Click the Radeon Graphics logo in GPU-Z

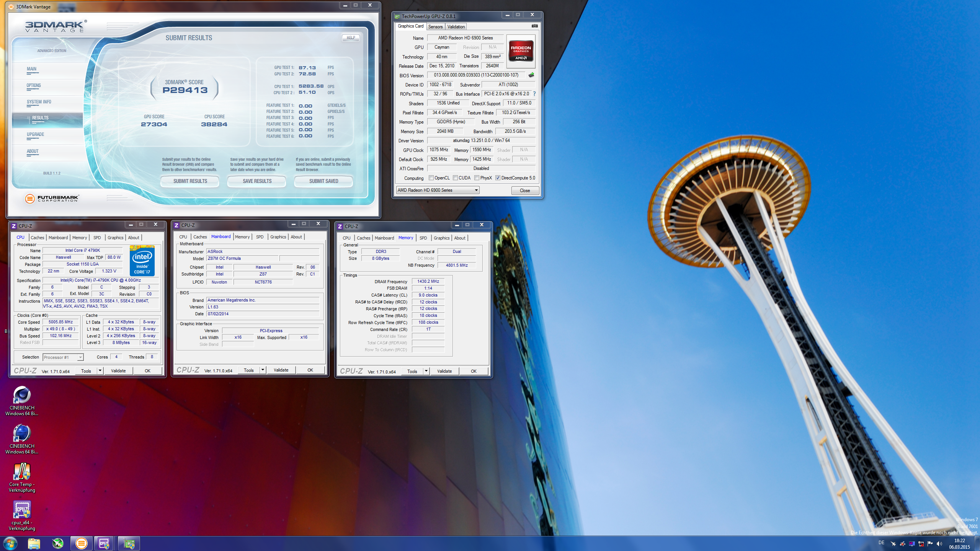click(521, 51)
